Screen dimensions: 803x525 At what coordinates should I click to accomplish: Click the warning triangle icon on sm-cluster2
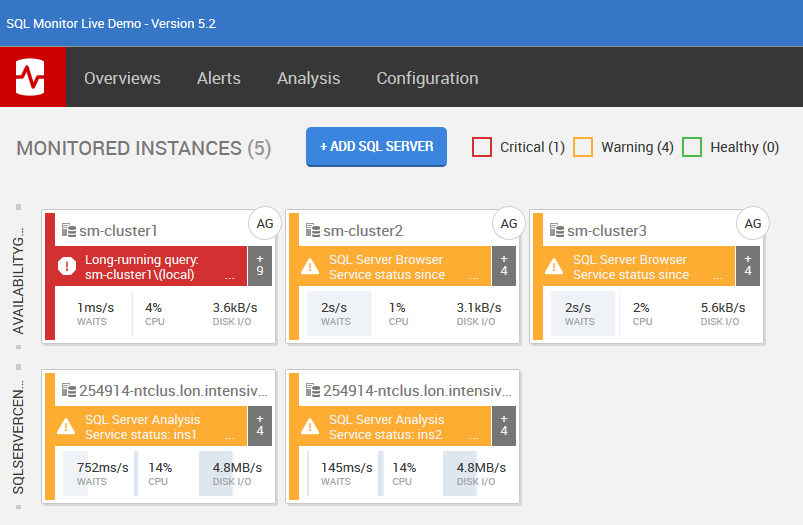click(311, 267)
